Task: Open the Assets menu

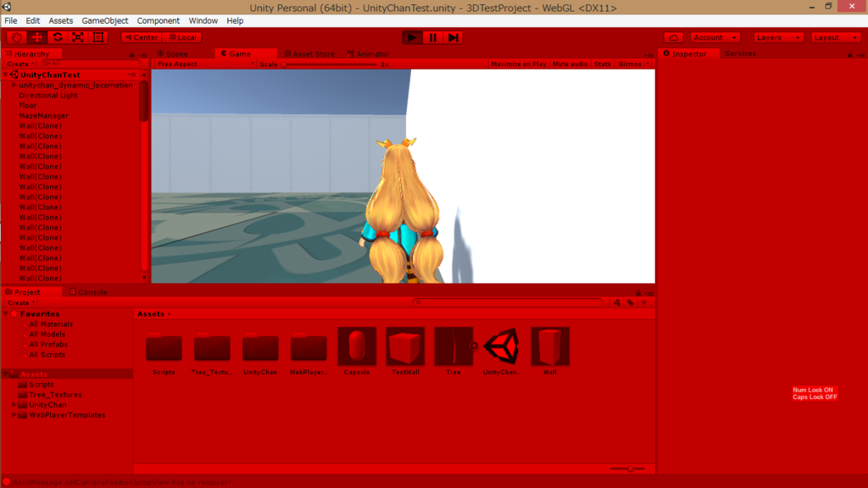Action: 61,20
